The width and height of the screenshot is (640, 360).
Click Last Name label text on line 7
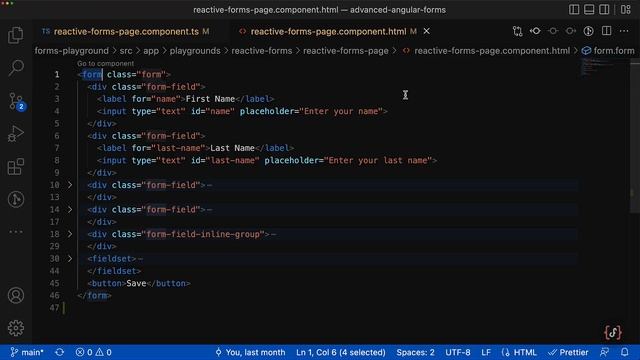(x=232, y=148)
